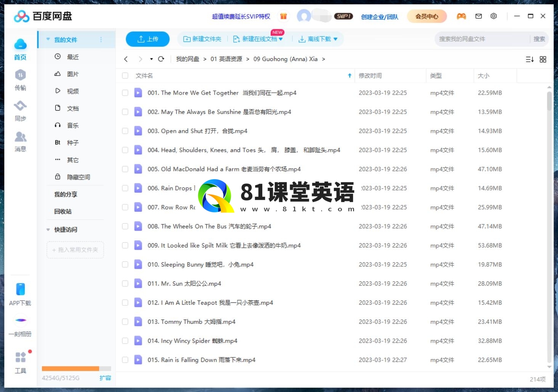Check the select-all checkbox in header
Viewport: 558px width, 392px height.
(x=125, y=76)
